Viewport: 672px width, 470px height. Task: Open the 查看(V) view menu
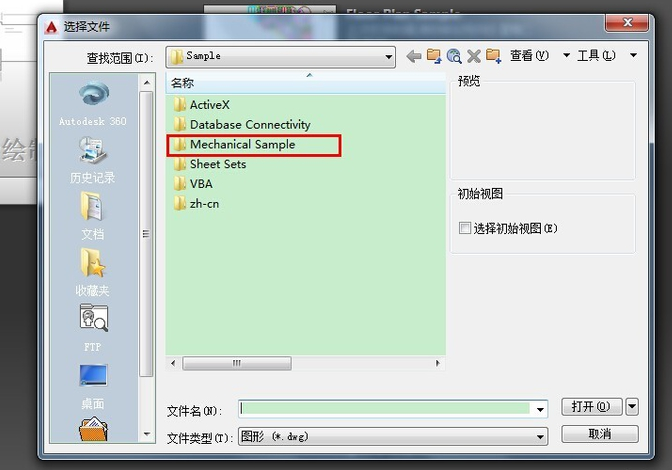coord(529,56)
